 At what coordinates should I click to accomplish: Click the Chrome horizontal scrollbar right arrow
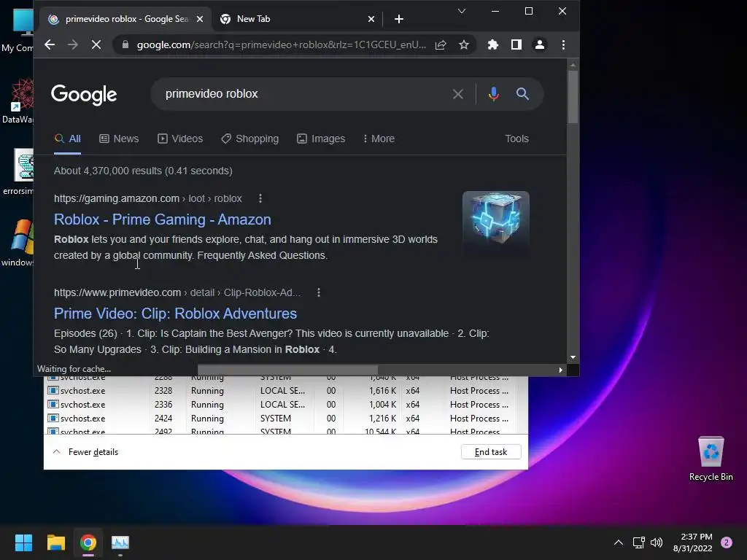pyautogui.click(x=561, y=370)
